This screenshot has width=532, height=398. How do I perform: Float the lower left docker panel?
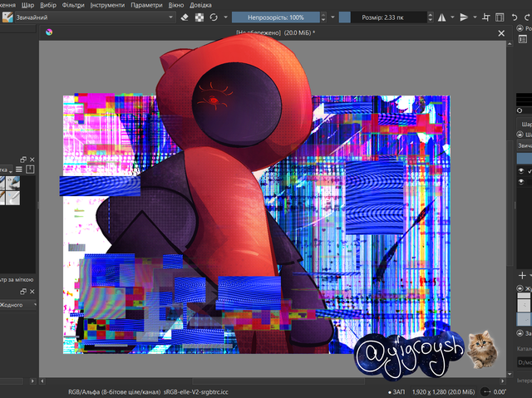click(x=23, y=292)
